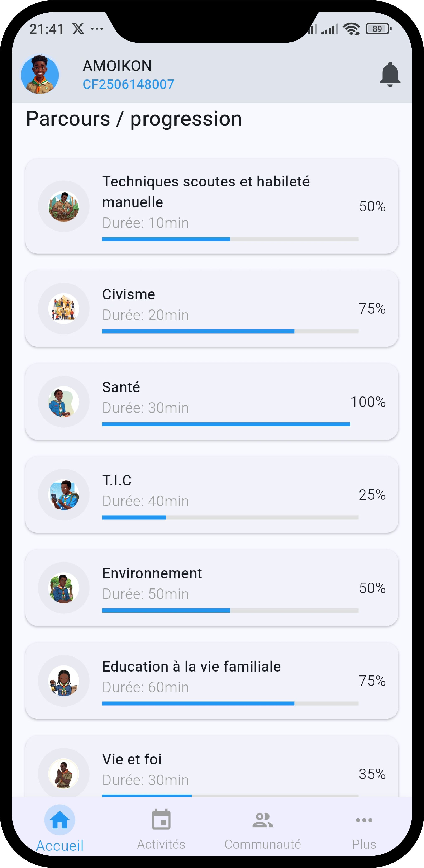
Task: Open the AMOIKON profile avatar
Action: pyautogui.click(x=40, y=75)
